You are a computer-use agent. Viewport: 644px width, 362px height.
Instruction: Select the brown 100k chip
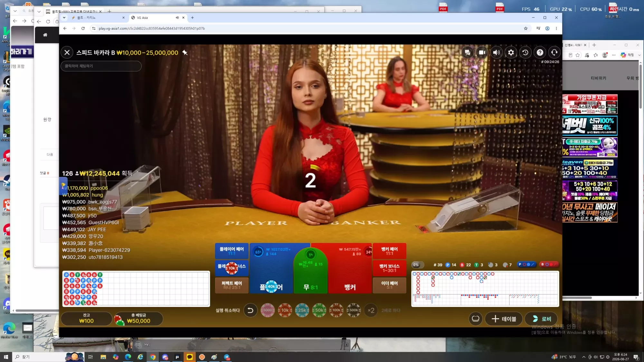(x=336, y=311)
